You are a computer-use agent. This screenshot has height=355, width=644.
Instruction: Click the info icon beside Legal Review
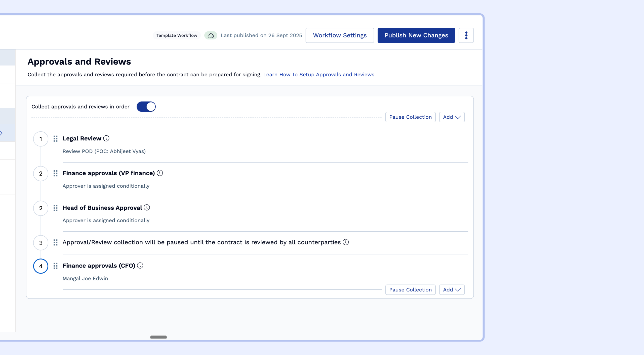pyautogui.click(x=106, y=138)
